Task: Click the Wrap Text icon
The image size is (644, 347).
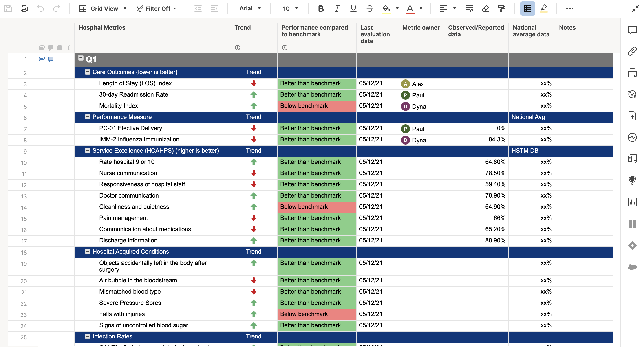Action: [x=469, y=9]
